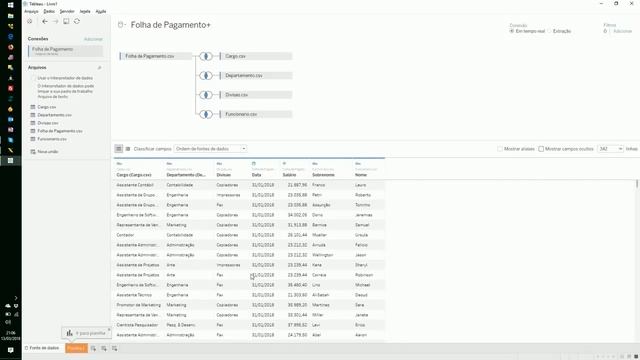Toggle the Mostrar aliases checkbox
Image resolution: width=640 pixels, height=360 pixels.
[500, 149]
